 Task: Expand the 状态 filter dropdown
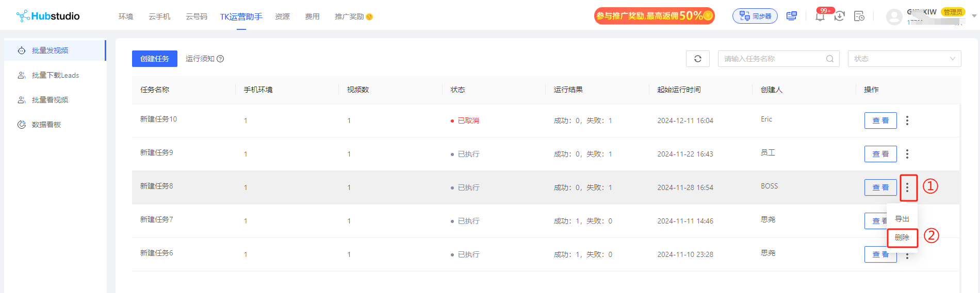[904, 59]
